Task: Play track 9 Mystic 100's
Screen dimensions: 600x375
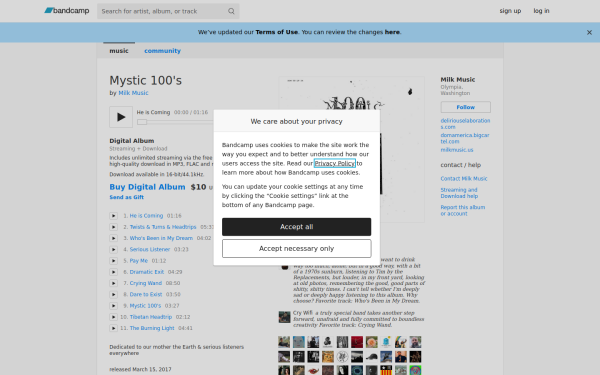Action: [x=113, y=306]
